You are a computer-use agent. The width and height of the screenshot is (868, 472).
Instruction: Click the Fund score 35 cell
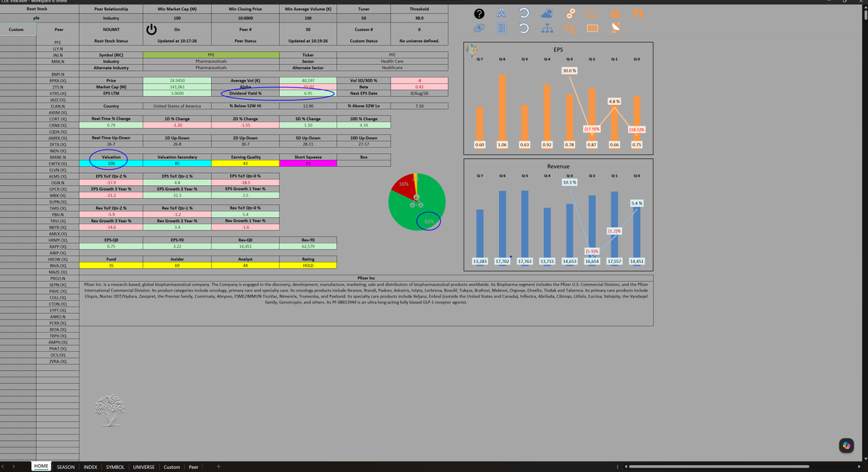[x=111, y=265]
